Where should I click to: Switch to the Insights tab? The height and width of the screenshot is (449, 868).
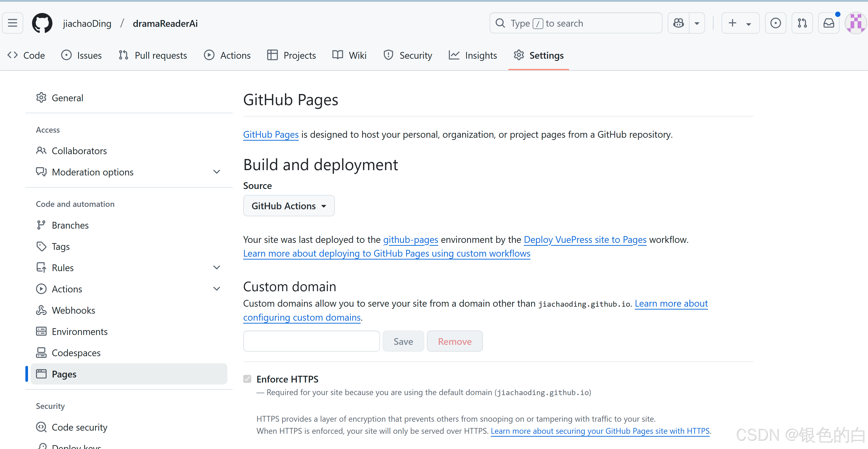tap(473, 55)
